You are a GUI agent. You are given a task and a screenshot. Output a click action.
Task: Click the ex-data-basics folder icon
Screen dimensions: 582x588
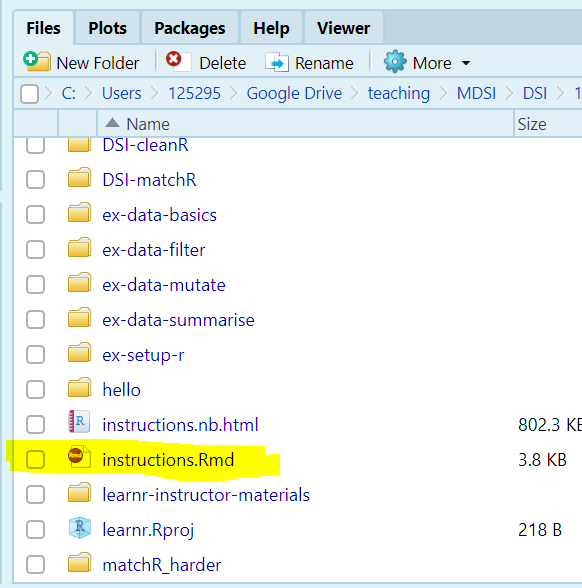coord(79,212)
